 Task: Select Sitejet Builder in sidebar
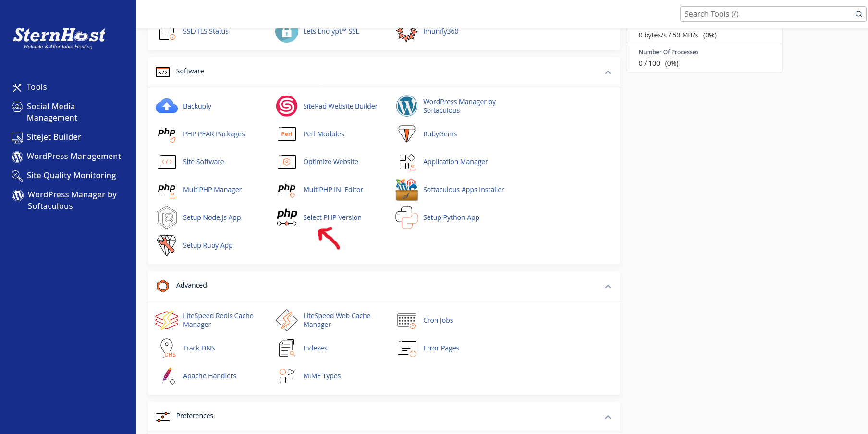coord(54,137)
